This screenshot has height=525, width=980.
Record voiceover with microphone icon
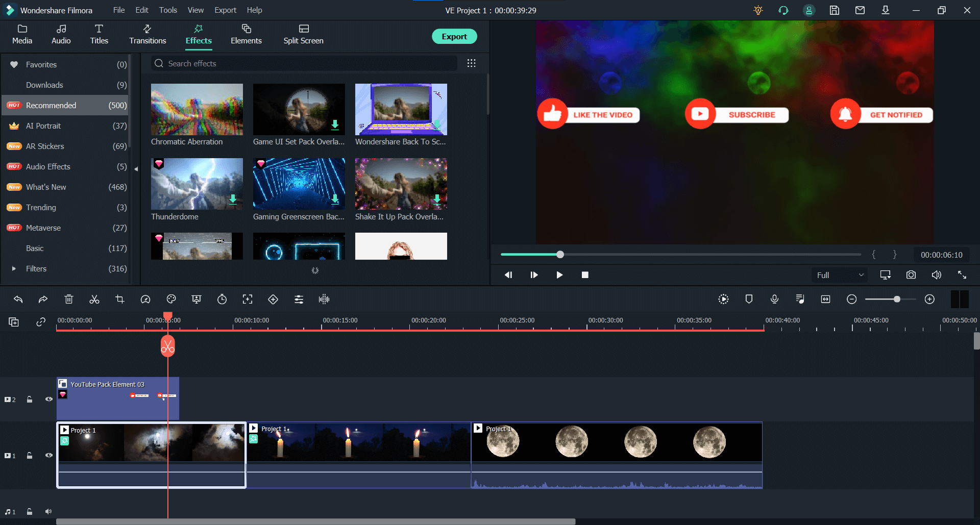[x=774, y=299]
